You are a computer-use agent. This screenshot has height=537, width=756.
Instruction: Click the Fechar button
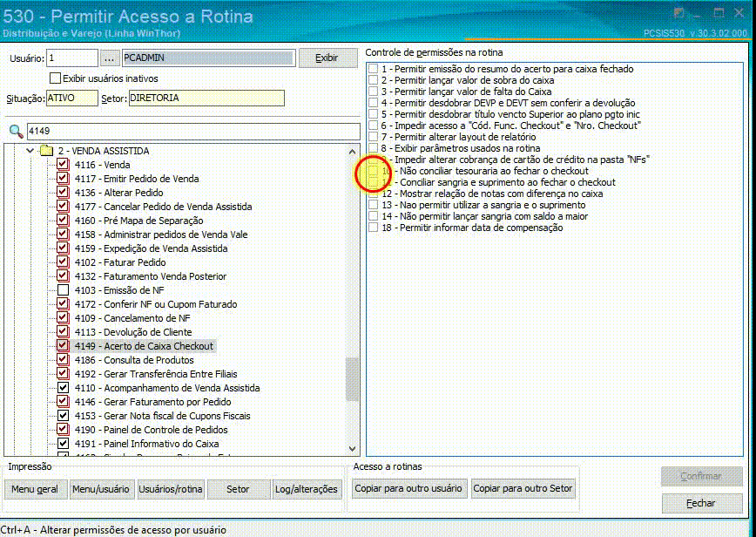[x=701, y=503]
